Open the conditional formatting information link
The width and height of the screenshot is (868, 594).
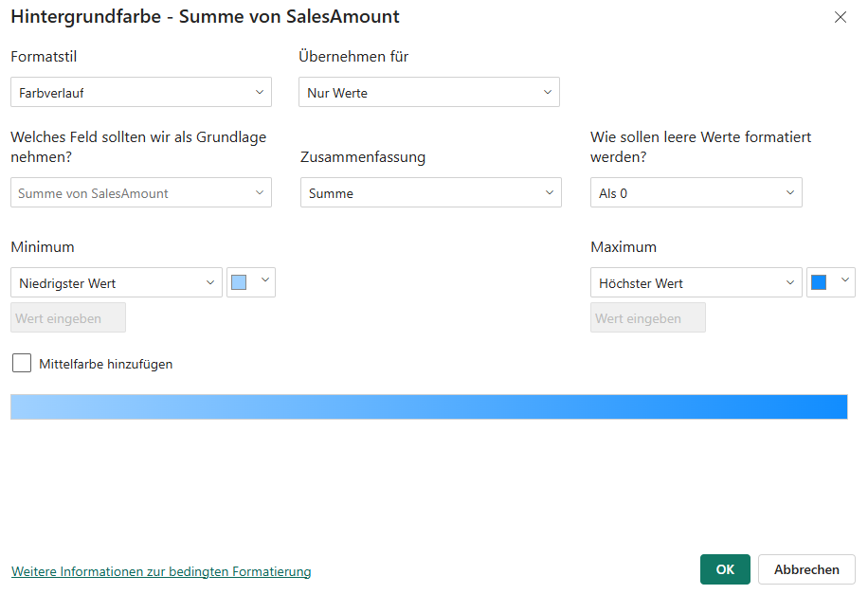161,571
